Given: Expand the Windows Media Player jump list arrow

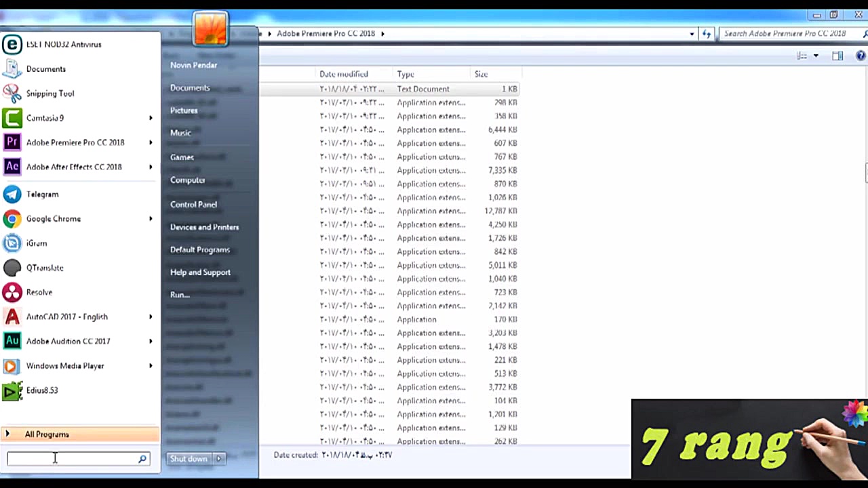Looking at the screenshot, I should click(x=151, y=366).
